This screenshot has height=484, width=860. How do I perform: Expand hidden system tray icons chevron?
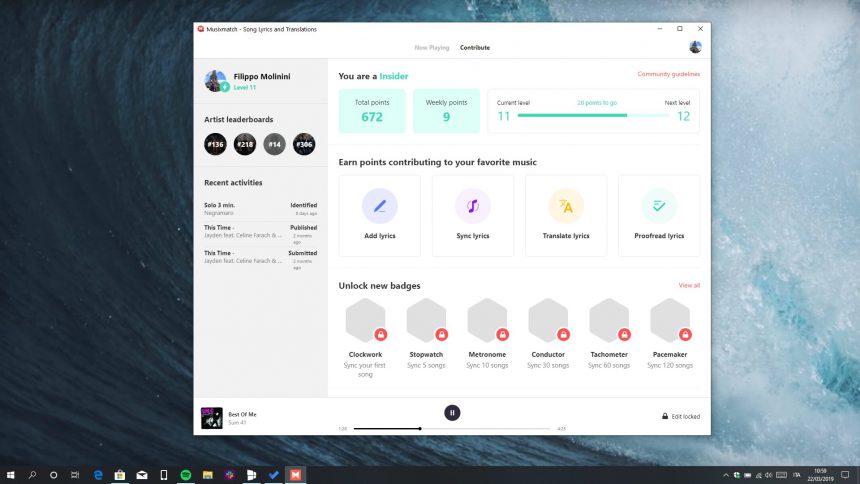(x=726, y=475)
